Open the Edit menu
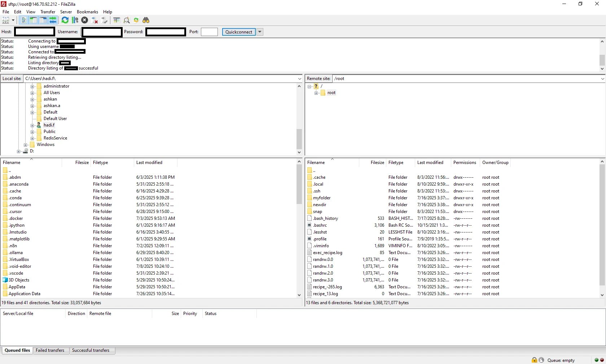The image size is (606, 364). click(18, 12)
